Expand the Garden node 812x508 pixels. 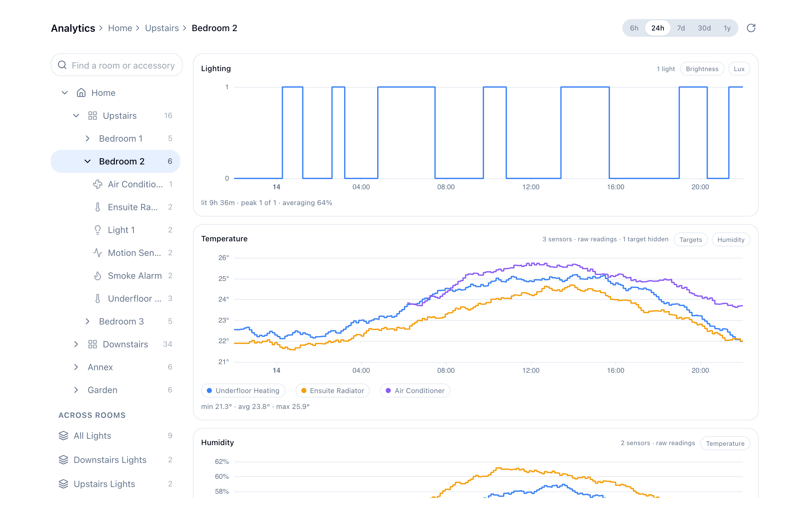pos(76,390)
